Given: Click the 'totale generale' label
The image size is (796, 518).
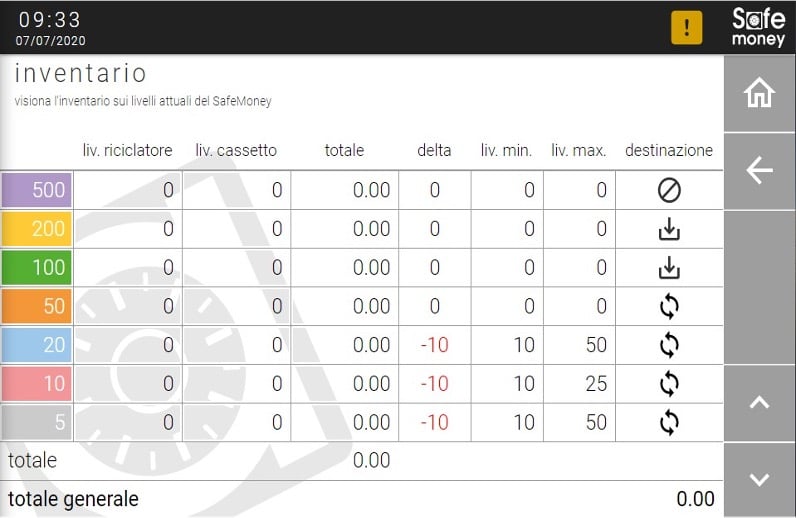Looking at the screenshot, I should click(x=73, y=499).
